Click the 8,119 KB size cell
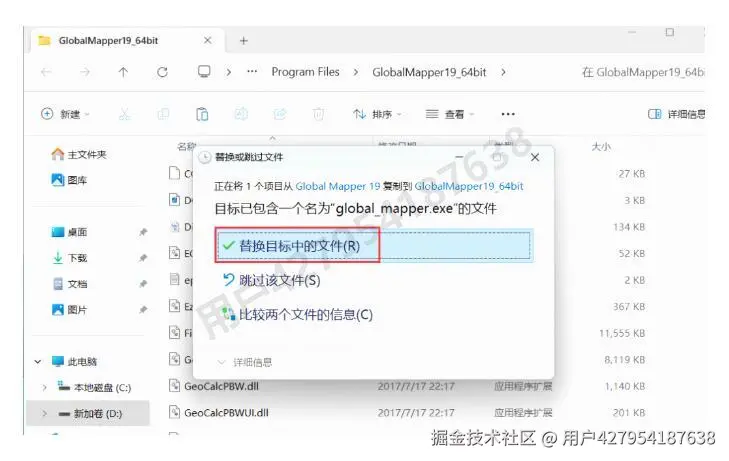The height and width of the screenshot is (461, 729). 624,360
